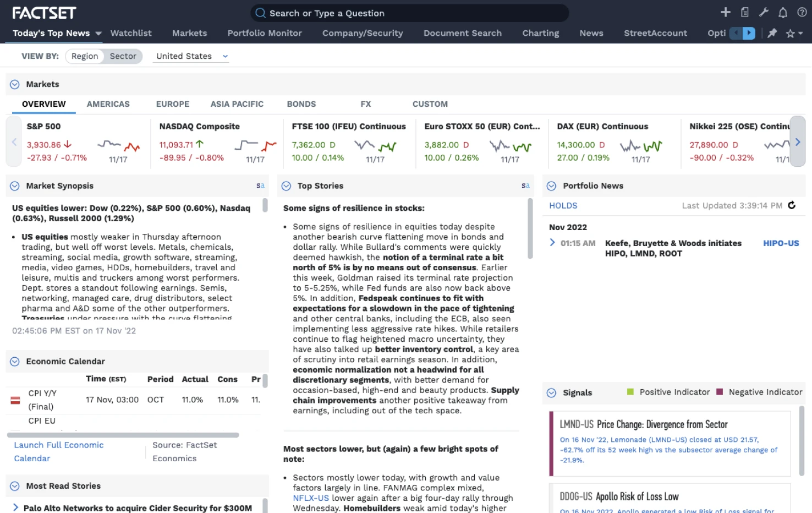Open the S&P 500 sparkline chart

click(x=118, y=146)
